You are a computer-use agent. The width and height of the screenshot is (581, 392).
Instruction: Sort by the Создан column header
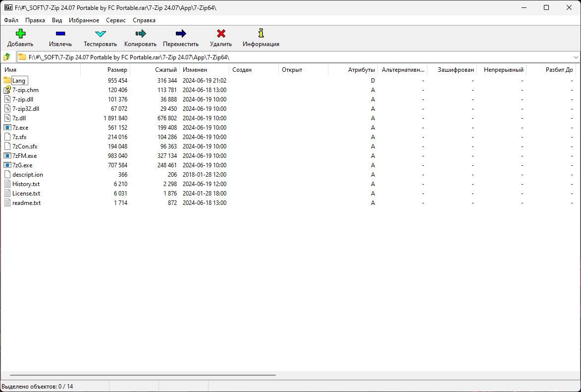254,70
